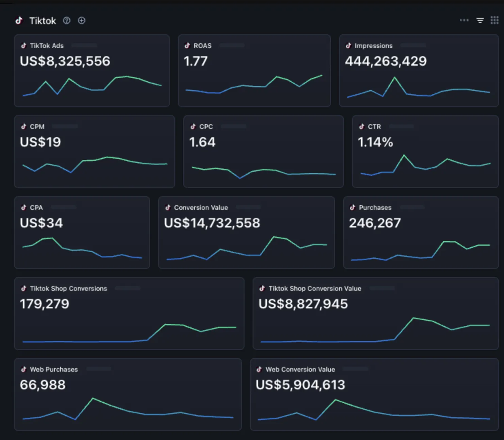Select the TikTok Ads spend value US$8,325,556
The width and height of the screenshot is (504, 440).
point(65,61)
